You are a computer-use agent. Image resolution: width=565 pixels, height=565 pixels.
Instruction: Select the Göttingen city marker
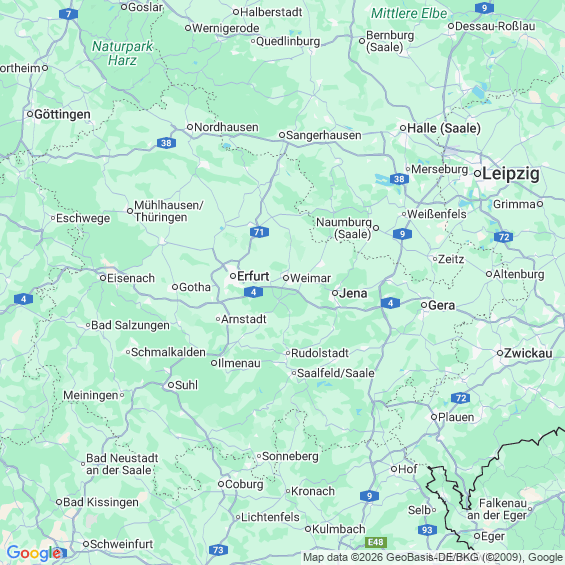point(30,114)
